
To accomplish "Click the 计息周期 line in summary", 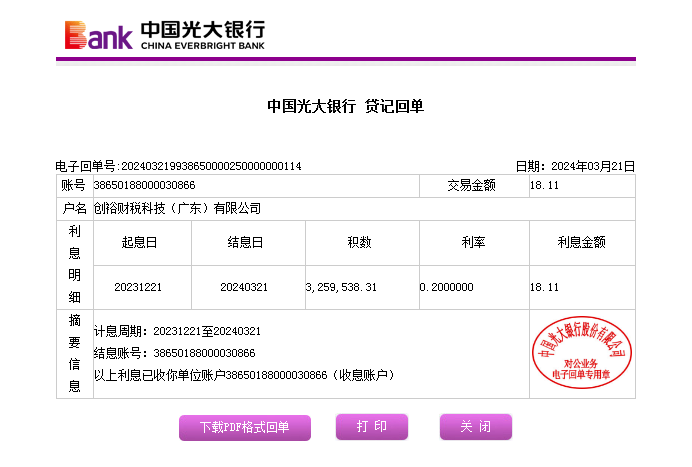I will (x=177, y=331).
